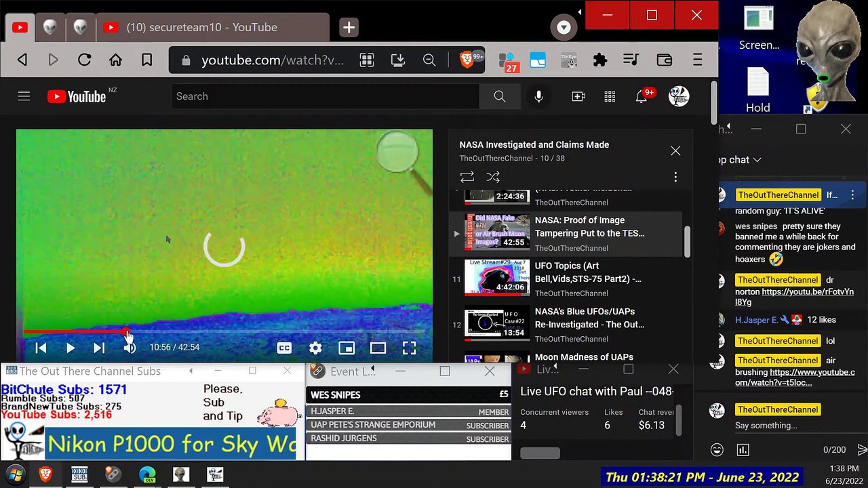Open the Brave wallet icon

point(665,60)
